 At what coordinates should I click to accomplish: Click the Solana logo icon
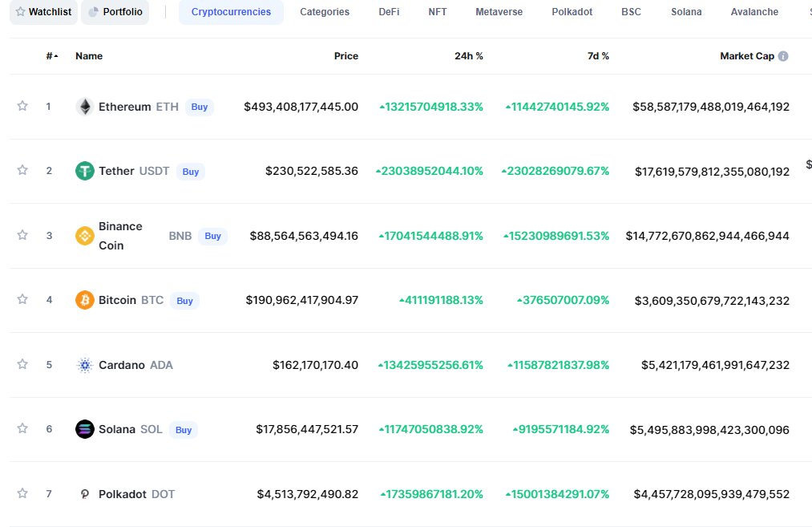coord(85,429)
